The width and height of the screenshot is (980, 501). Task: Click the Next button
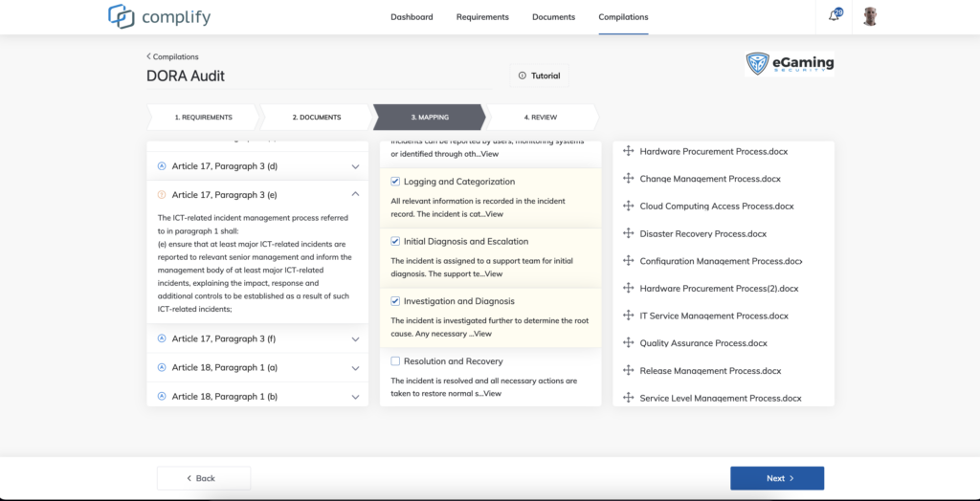[x=776, y=478]
